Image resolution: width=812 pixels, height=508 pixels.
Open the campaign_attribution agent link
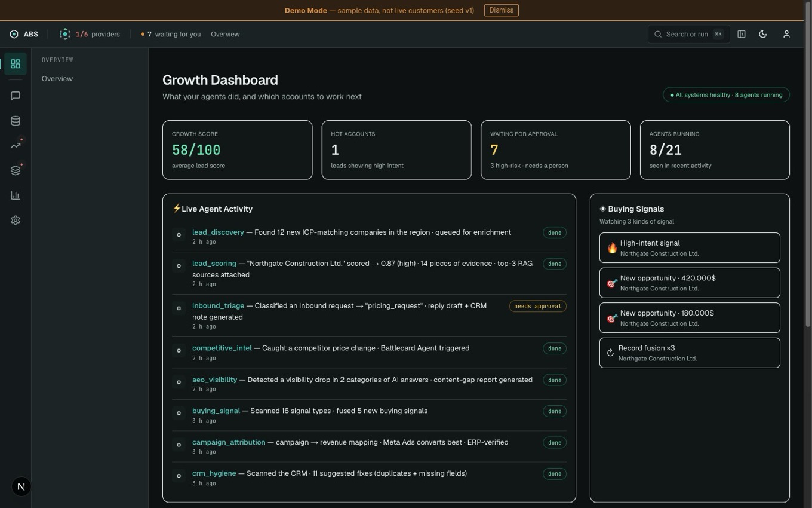[229, 442]
